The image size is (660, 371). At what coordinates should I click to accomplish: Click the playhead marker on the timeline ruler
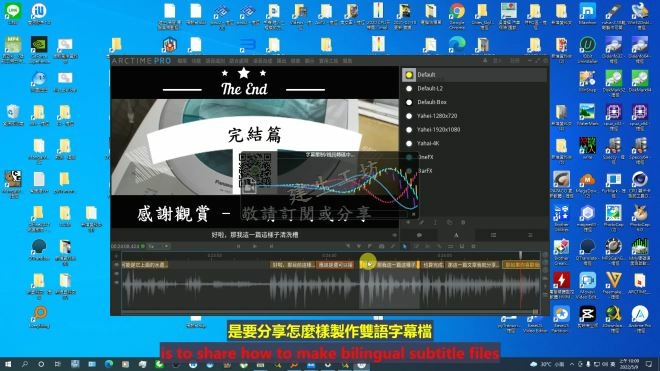[521, 255]
